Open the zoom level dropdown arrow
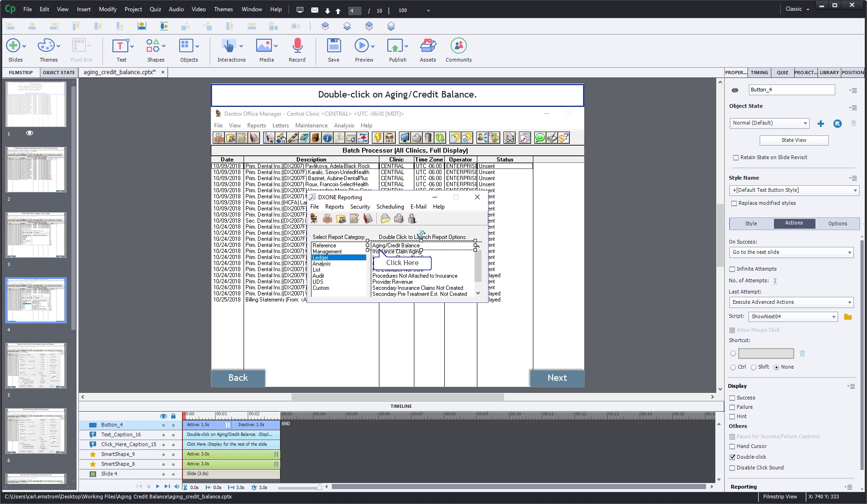The height and width of the screenshot is (504, 867). [x=428, y=11]
